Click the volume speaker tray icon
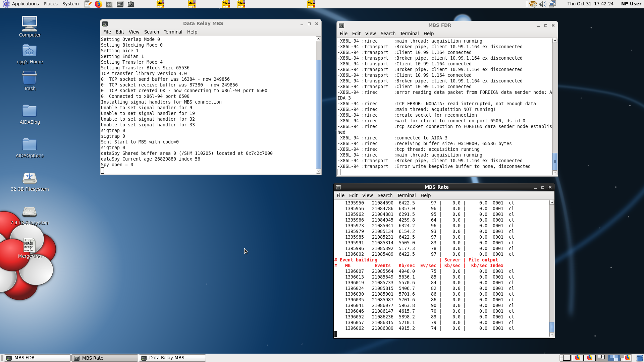Viewport: 644px width, 362px height. 542,4
